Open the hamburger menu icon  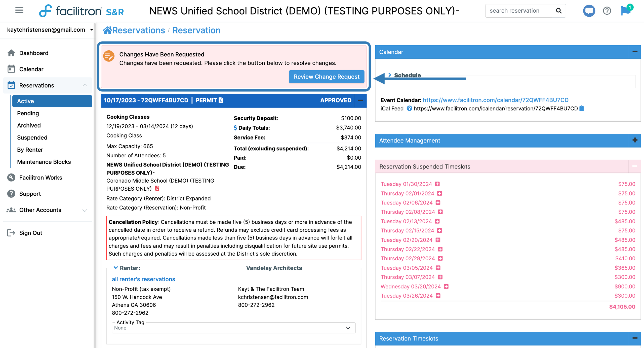(19, 11)
